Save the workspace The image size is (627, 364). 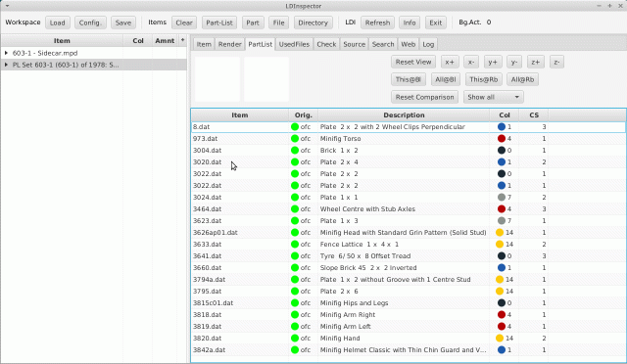[123, 23]
